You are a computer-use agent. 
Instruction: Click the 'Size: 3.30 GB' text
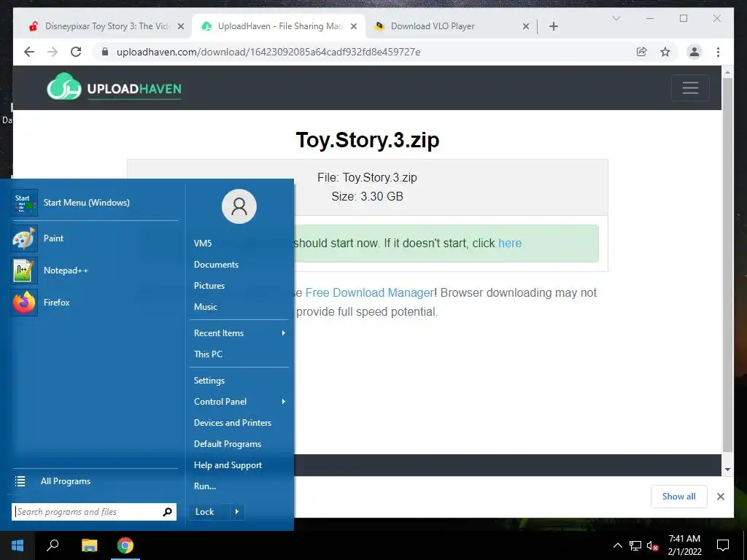click(368, 196)
